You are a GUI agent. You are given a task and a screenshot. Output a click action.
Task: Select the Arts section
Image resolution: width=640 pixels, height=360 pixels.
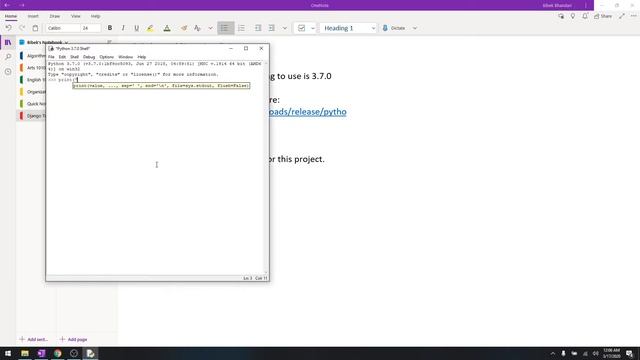coord(33,68)
